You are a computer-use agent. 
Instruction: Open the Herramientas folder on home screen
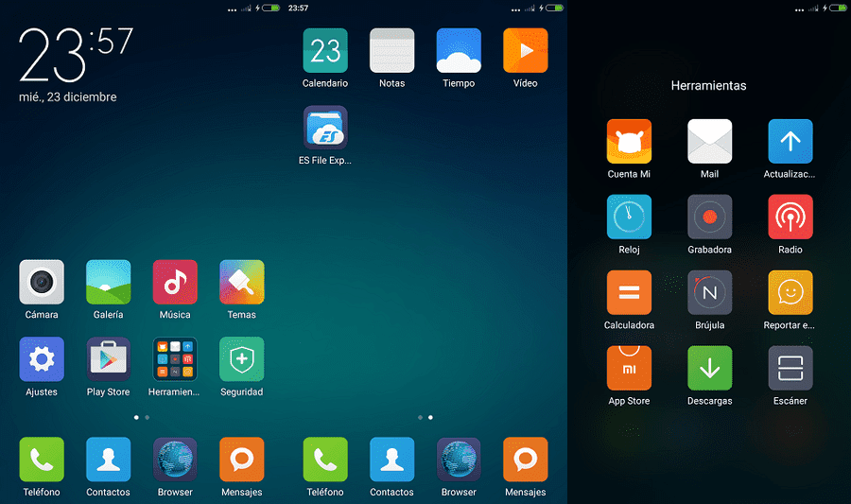pyautogui.click(x=175, y=359)
